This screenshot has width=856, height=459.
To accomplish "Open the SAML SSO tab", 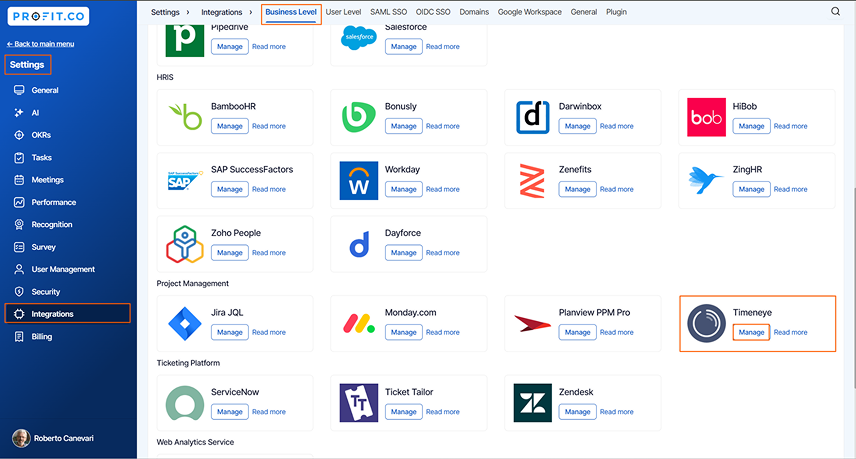I will click(389, 12).
